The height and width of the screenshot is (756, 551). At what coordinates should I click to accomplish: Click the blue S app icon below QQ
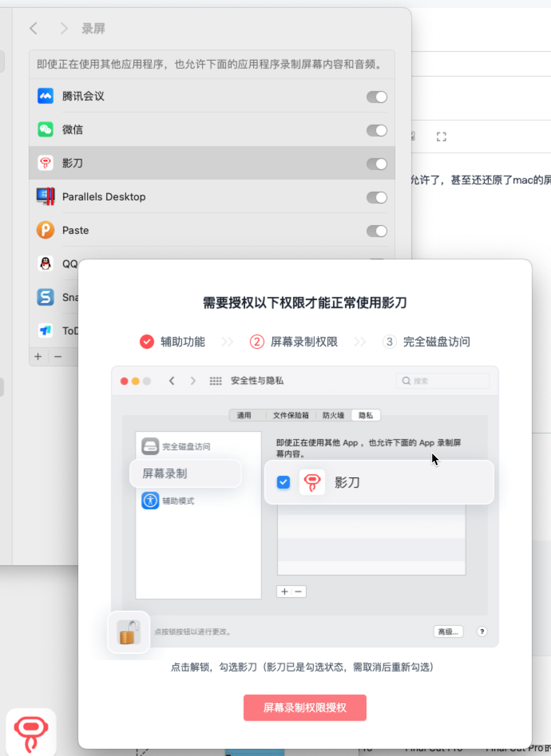[46, 297]
